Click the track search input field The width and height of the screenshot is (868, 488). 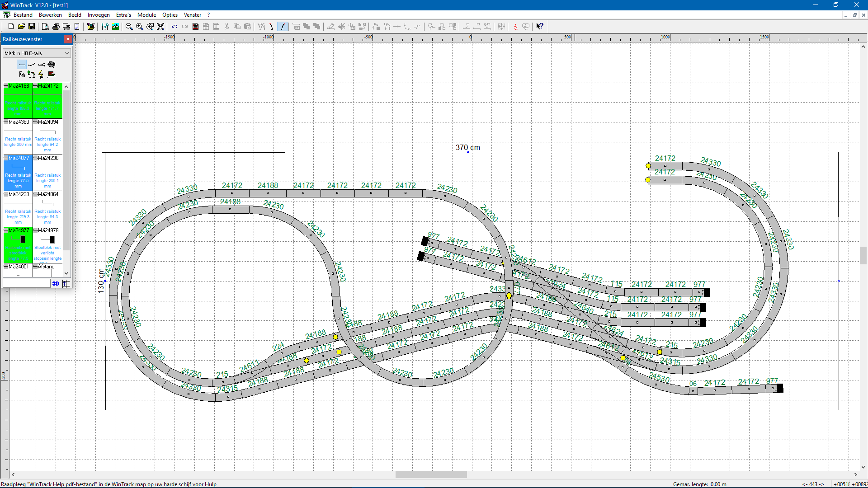[x=26, y=283]
